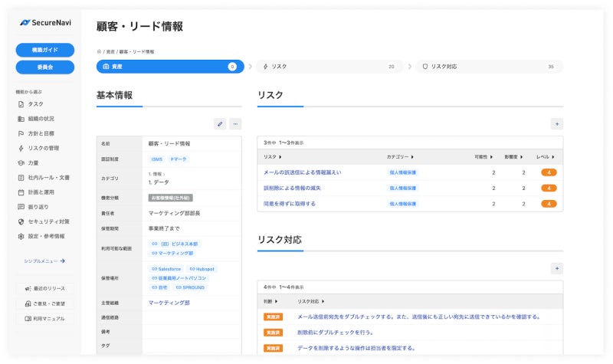Open the Salesforce storage link
The image size is (613, 364).
click(x=166, y=269)
